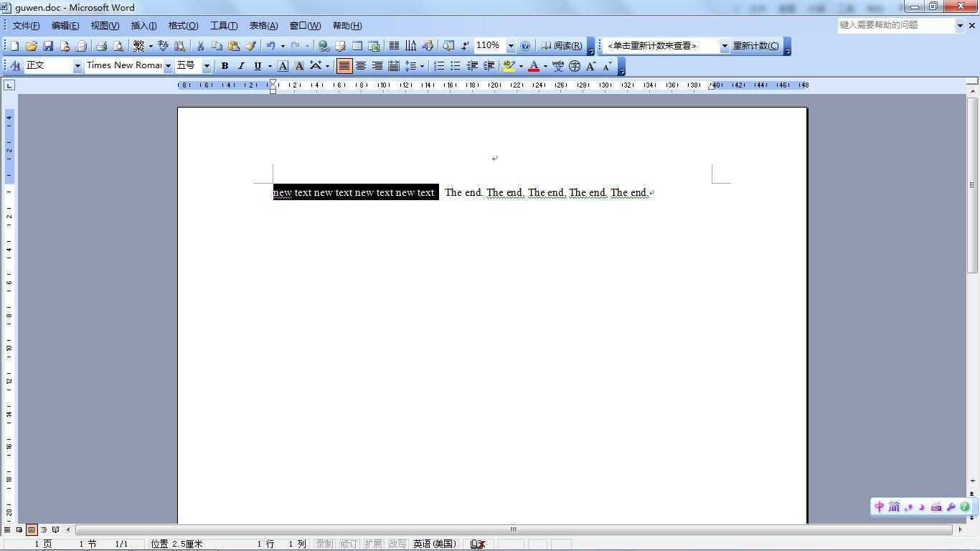The width and height of the screenshot is (980, 551).
Task: Click in the help question input box
Action: [x=896, y=25]
